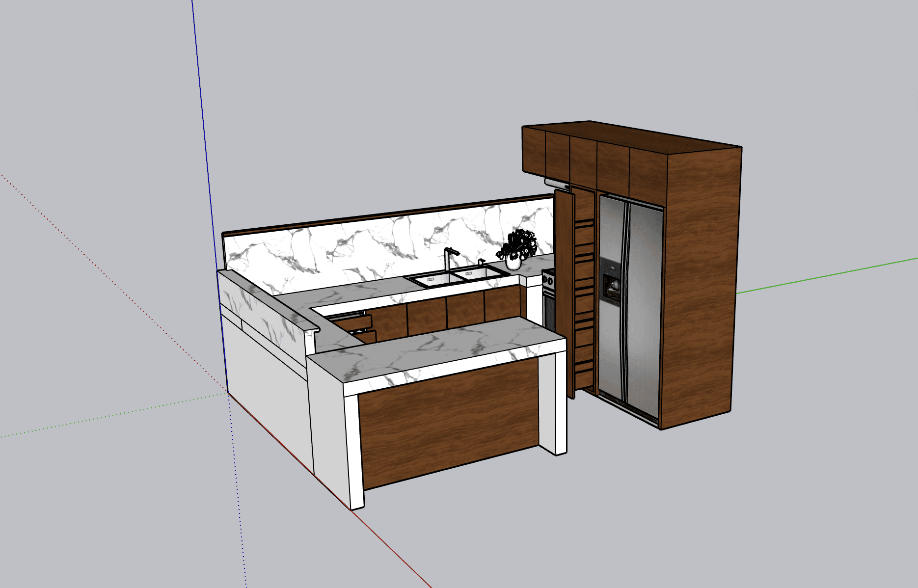
Task: Select the paper towel roll under the cabinet
Action: [x=557, y=184]
